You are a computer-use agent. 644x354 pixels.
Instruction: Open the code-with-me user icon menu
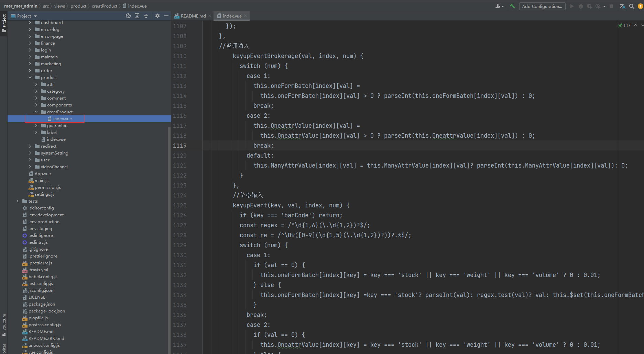[x=499, y=6]
